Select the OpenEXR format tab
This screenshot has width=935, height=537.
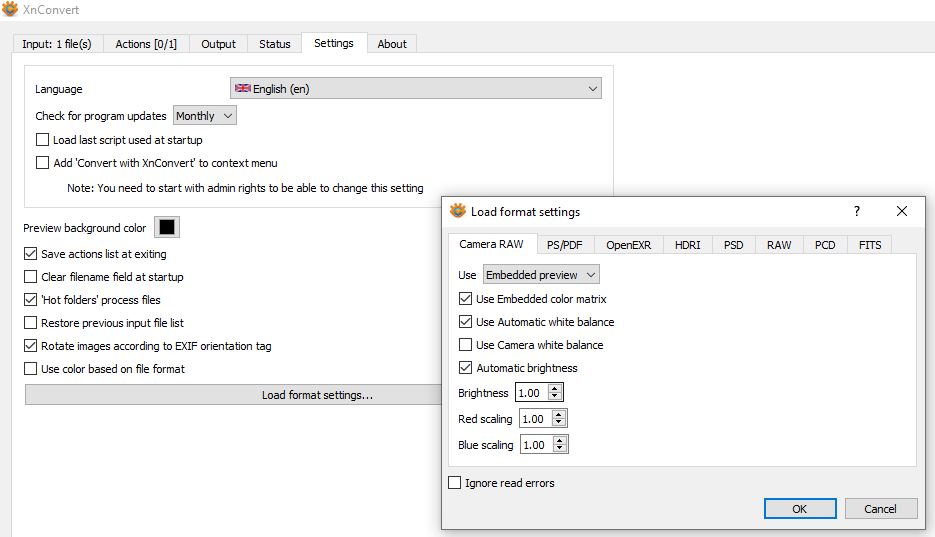tap(628, 245)
